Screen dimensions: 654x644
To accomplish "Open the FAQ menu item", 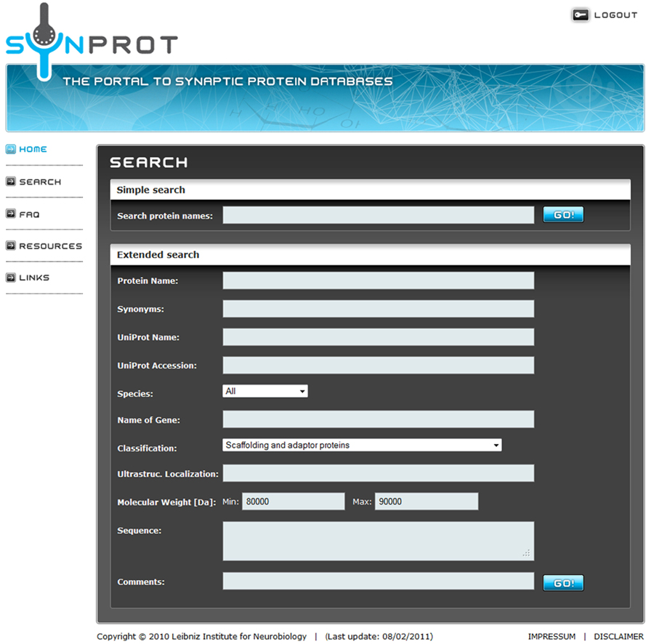I will (29, 214).
